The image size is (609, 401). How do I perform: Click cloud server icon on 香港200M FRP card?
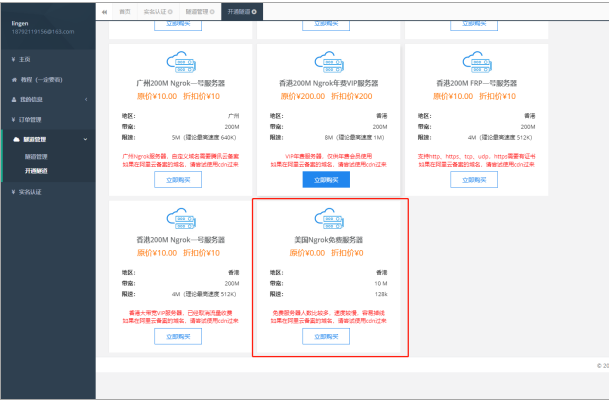pos(477,62)
